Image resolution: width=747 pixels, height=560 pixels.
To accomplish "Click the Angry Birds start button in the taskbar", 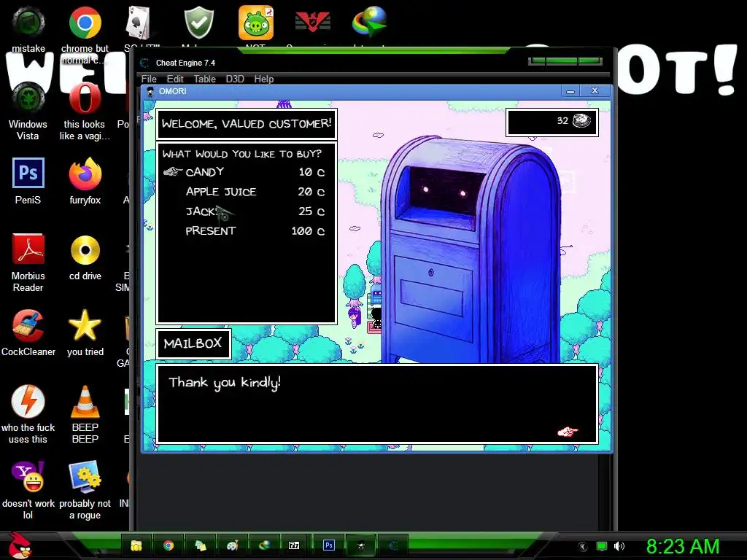I will (x=20, y=545).
